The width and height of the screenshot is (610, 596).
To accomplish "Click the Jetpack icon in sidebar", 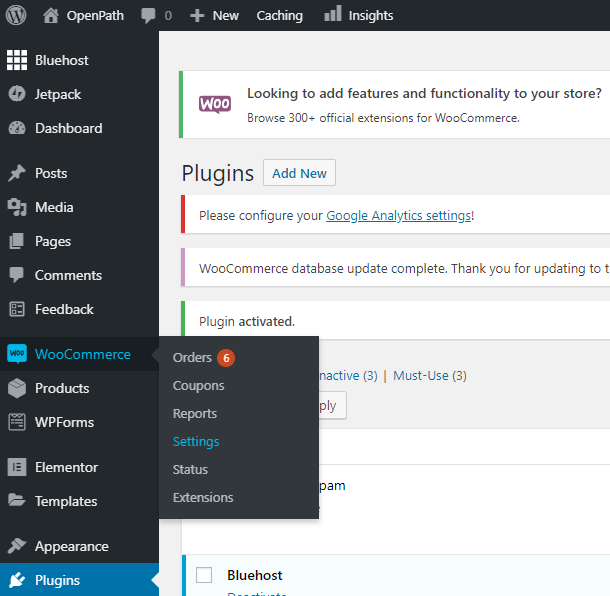I will 17,94.
